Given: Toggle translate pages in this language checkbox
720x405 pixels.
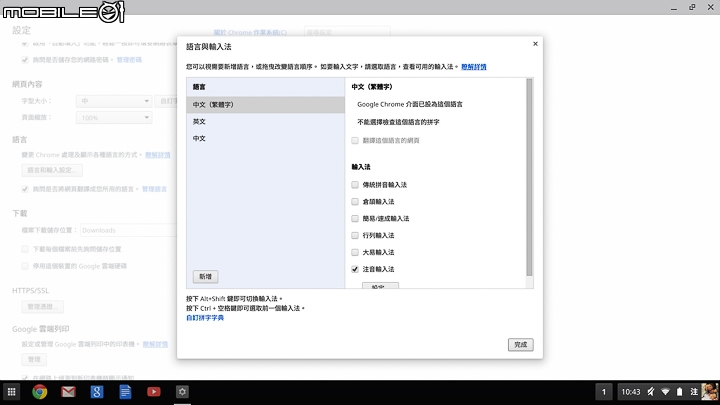Looking at the screenshot, I should pyautogui.click(x=355, y=141).
